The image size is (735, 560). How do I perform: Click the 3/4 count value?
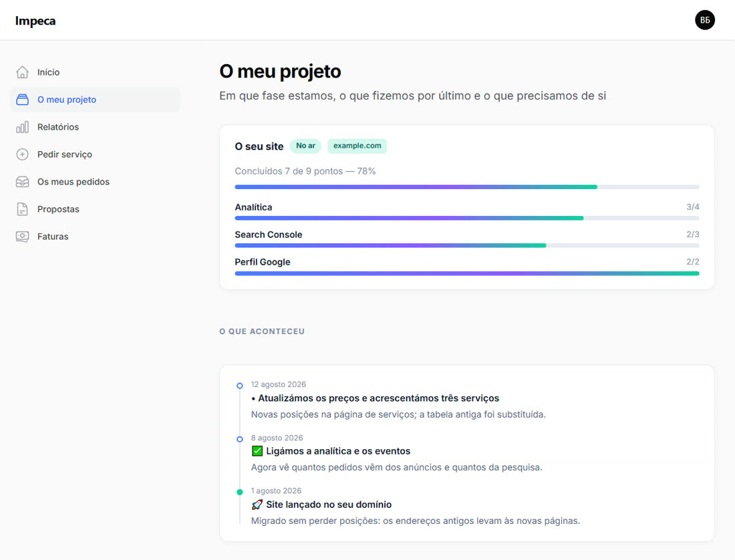click(693, 206)
